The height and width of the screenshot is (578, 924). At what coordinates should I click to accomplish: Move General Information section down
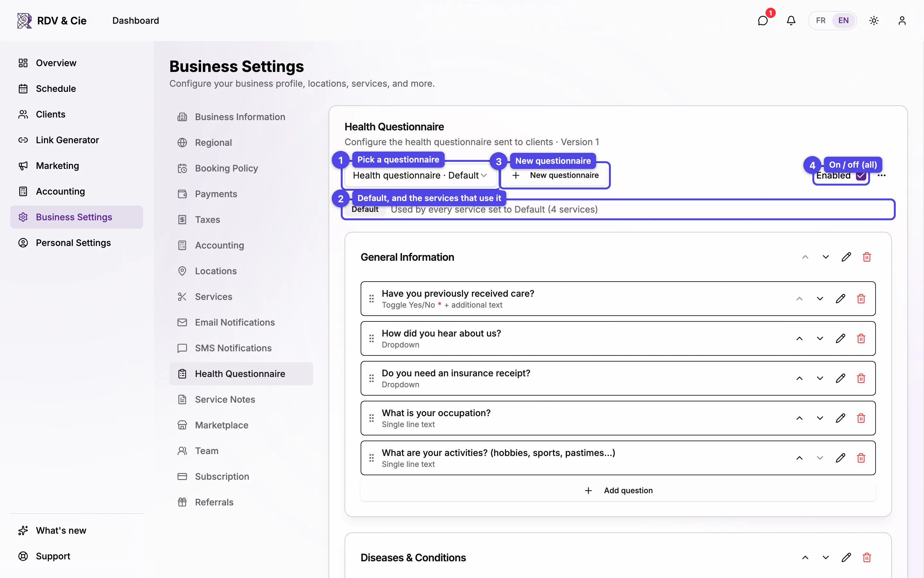point(826,257)
